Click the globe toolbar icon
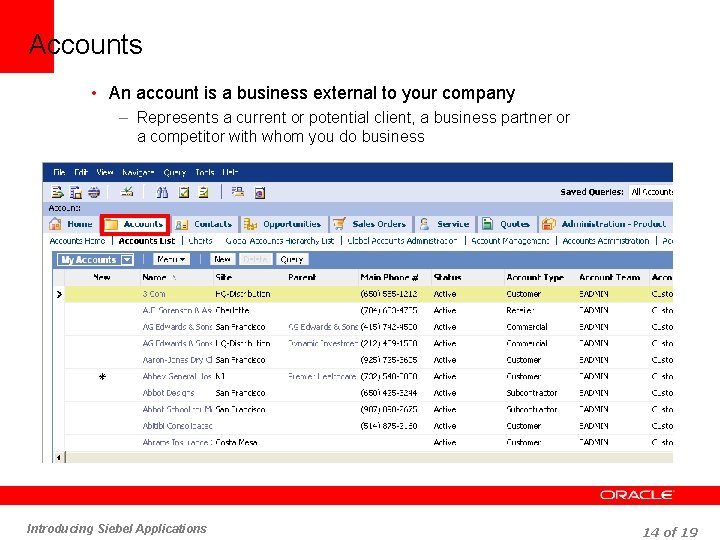Viewport: 720px width, 540px height. pos(94,192)
